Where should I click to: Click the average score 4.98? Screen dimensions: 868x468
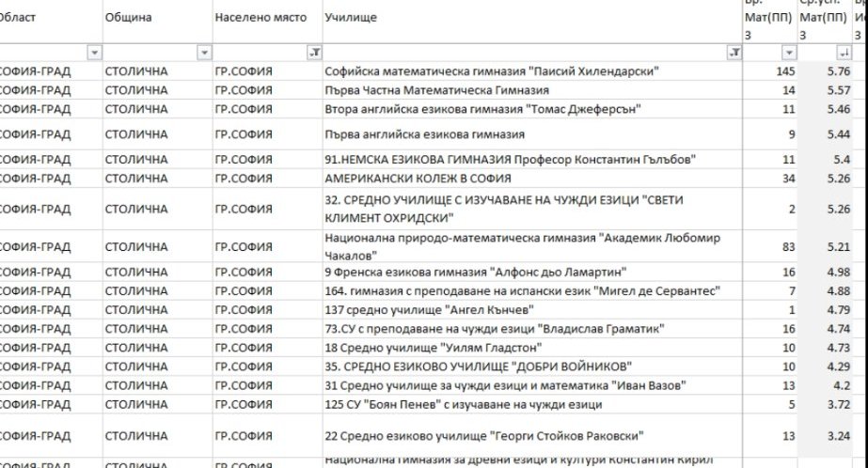[x=839, y=273]
